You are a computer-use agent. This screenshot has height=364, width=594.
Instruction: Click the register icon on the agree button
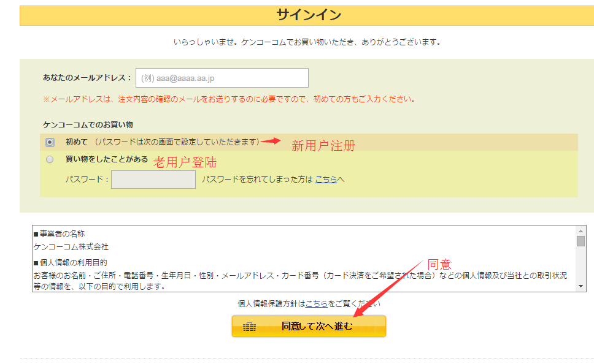pyautogui.click(x=249, y=327)
